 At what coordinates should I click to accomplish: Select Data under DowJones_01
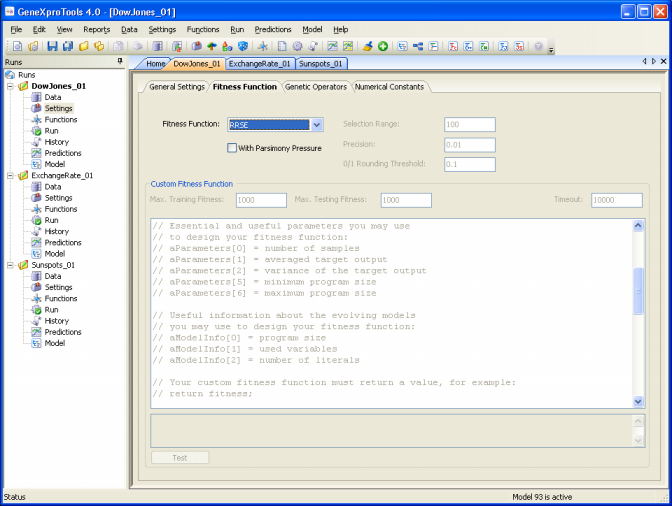click(x=53, y=97)
